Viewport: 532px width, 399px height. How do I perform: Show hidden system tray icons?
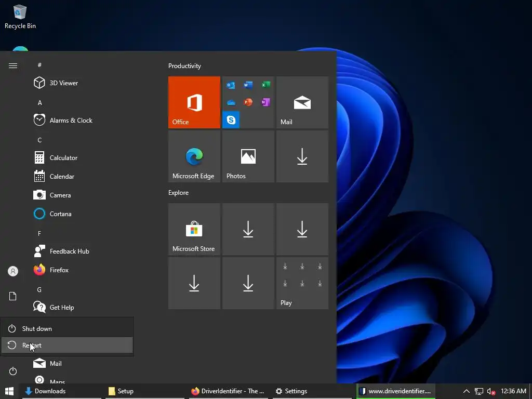(467, 391)
